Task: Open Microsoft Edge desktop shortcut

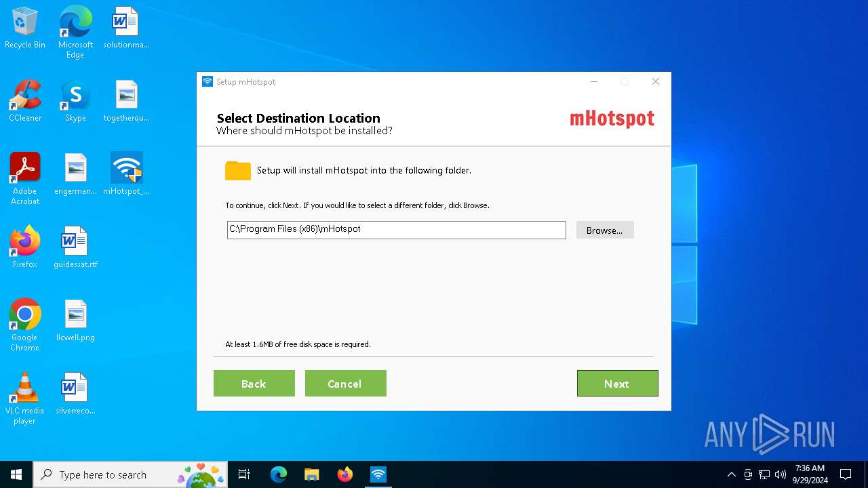Action: (x=75, y=33)
